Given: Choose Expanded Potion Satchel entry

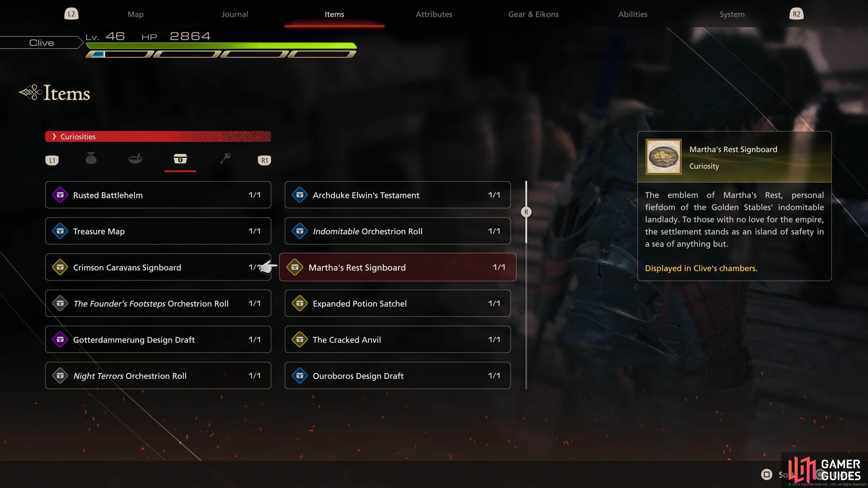Looking at the screenshot, I should (x=398, y=303).
